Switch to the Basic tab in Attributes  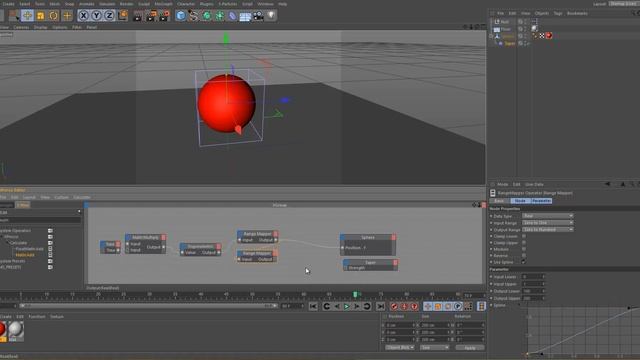[x=499, y=201]
